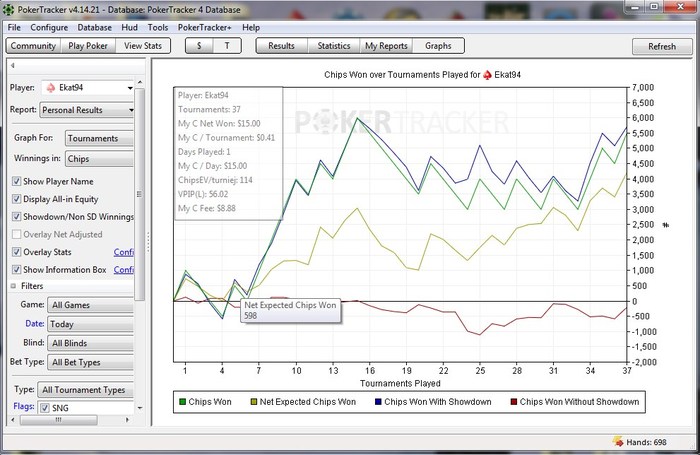
Task: Open the Game filter All Games dropdown
Action: click(91, 305)
